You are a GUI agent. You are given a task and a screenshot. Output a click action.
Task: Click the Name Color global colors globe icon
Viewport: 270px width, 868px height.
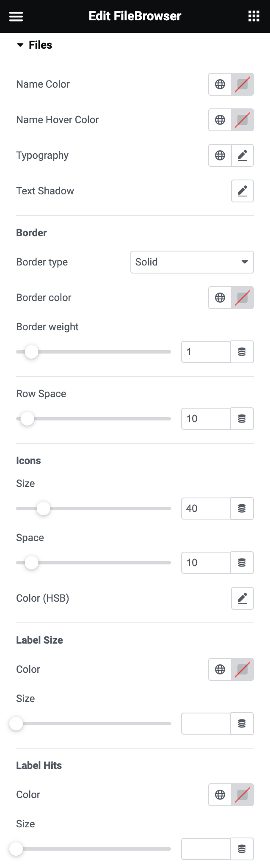(x=220, y=84)
